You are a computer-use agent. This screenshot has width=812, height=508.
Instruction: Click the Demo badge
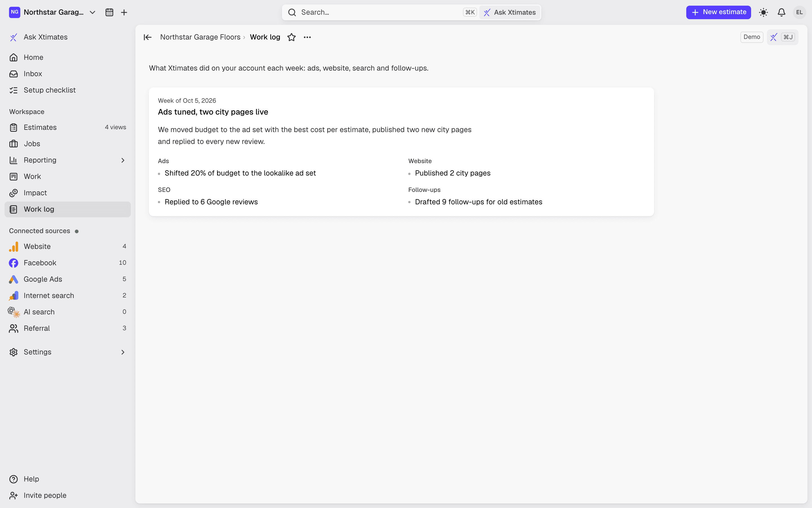pyautogui.click(x=752, y=37)
